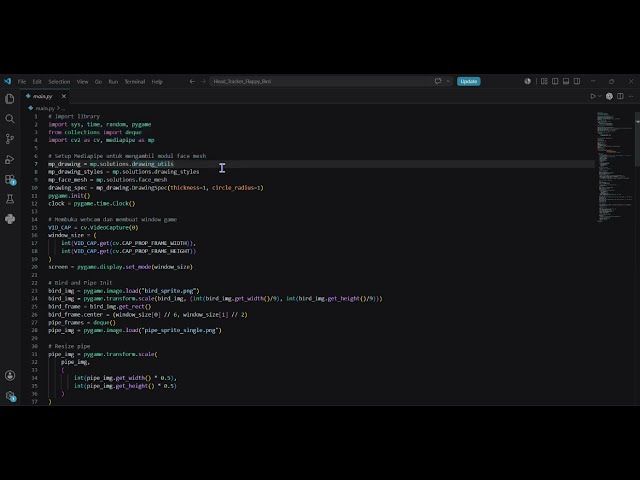Click the vertical scrollbar in the editor
Image resolution: width=640 pixels, height=480 pixels.
(637, 139)
